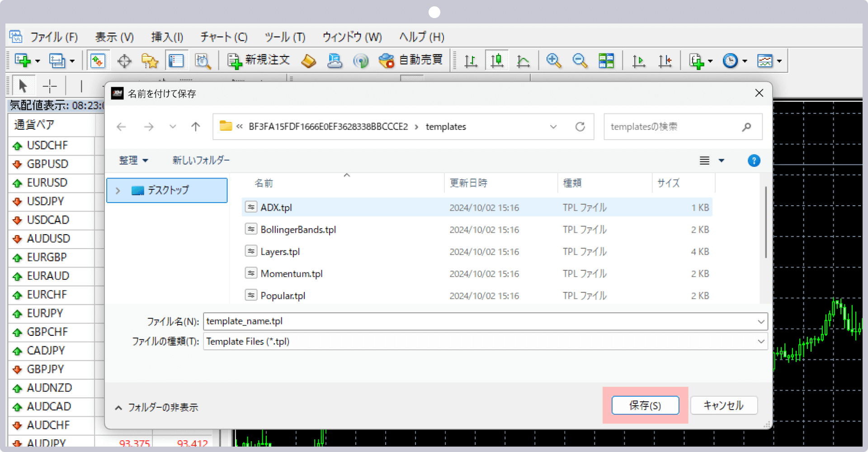Viewport: 868px width, 452px height.
Task: Expand the デスクトップ tree node
Action: (118, 191)
